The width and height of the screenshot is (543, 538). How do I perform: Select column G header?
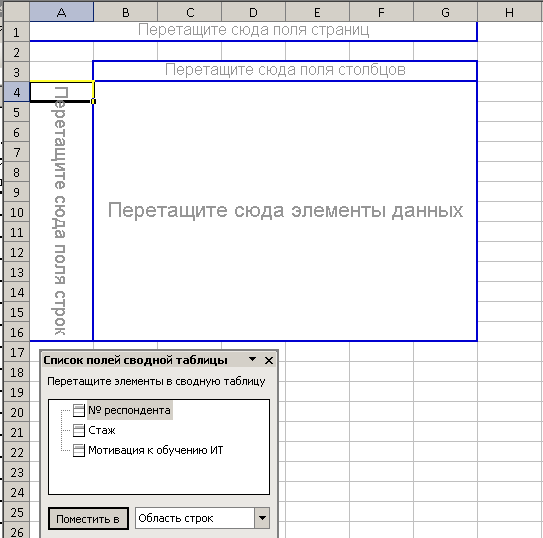pyautogui.click(x=445, y=12)
